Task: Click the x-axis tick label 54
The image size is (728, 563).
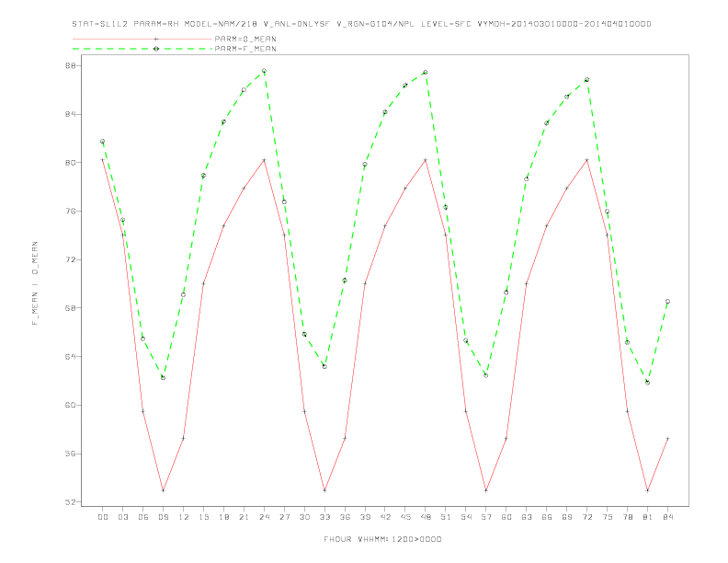Action: 466,517
